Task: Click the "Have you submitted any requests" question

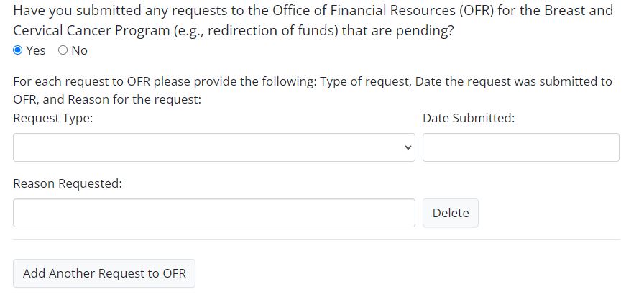Action: point(129,11)
